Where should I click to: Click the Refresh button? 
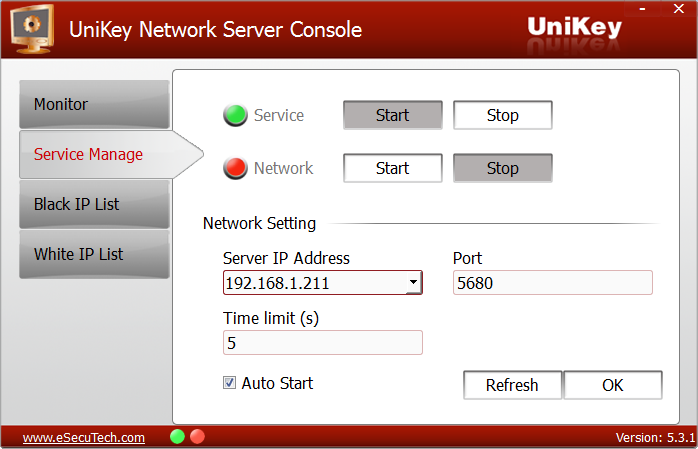[512, 385]
